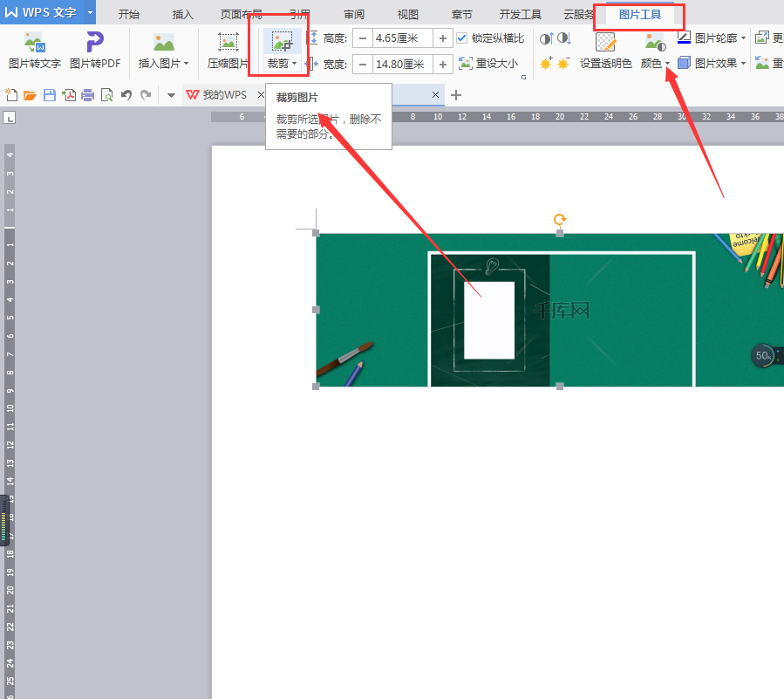784x699 pixels.
Task: Click the 颜色 picture color icon
Action: tap(655, 42)
